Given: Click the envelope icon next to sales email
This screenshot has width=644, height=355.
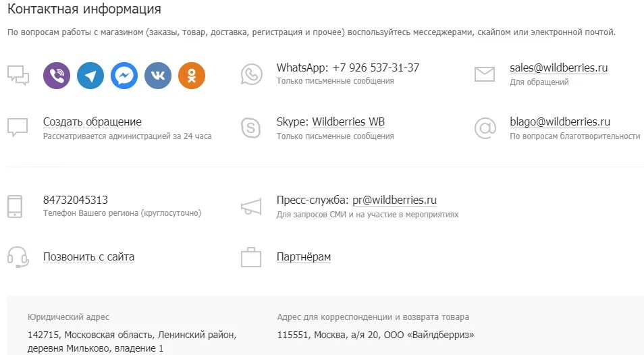Looking at the screenshot, I should pos(485,74).
